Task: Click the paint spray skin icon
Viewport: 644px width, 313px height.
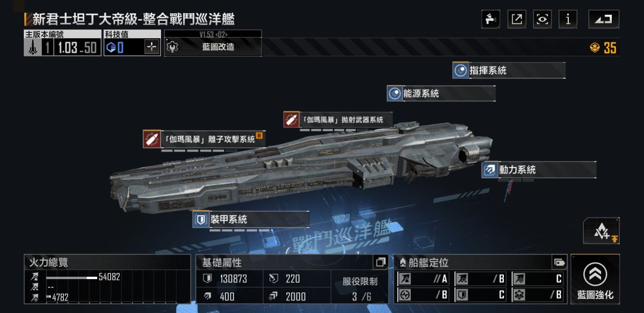Action: pos(490,19)
